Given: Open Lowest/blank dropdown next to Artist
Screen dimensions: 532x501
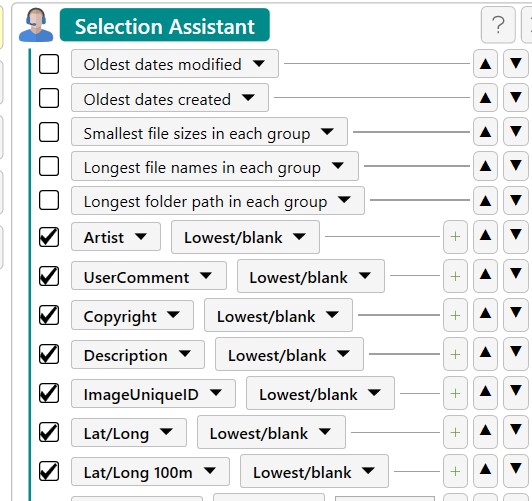Looking at the screenshot, I should (x=245, y=237).
